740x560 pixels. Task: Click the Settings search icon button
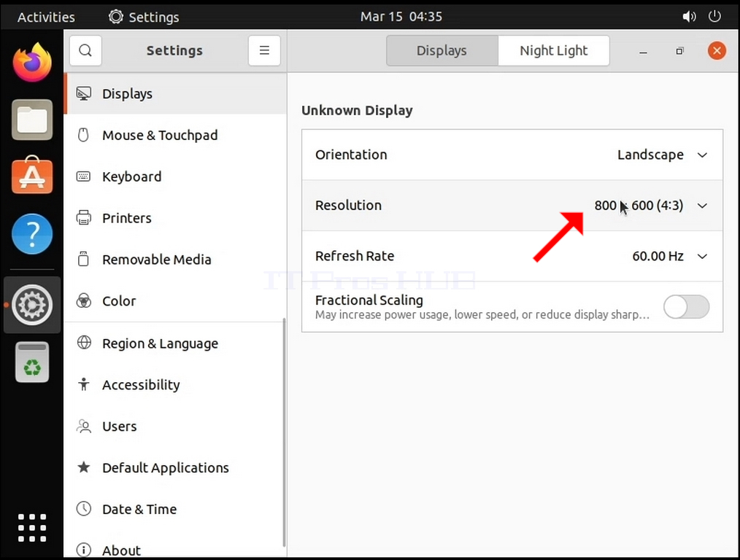(85, 50)
